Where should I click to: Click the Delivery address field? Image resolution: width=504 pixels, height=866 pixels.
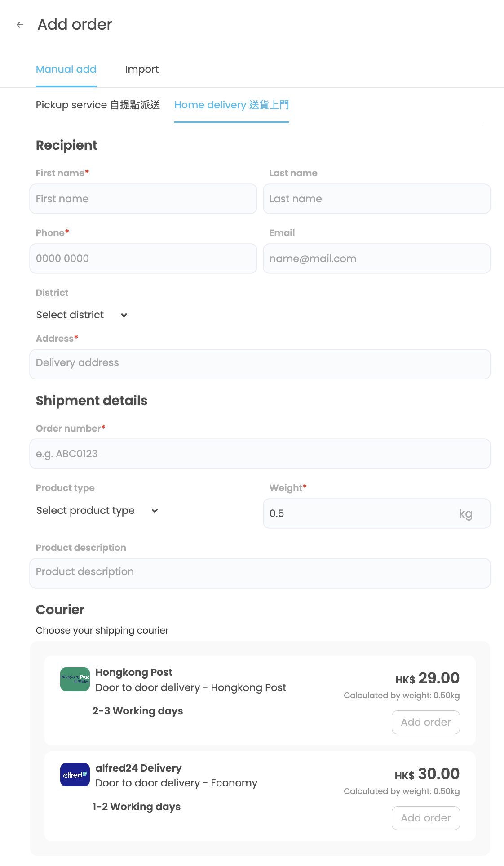point(260,364)
